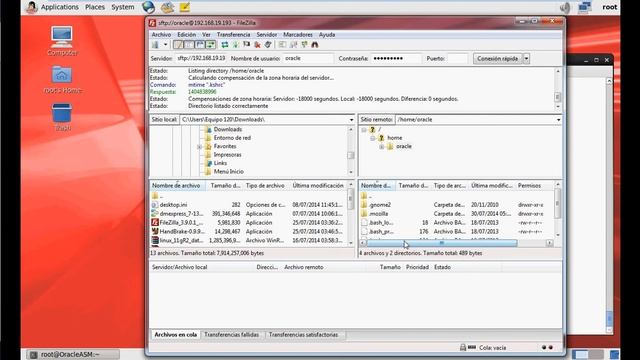The image size is (640, 360).
Task: Select the linux_11gR2_dat archive icon
Action: tap(155, 241)
